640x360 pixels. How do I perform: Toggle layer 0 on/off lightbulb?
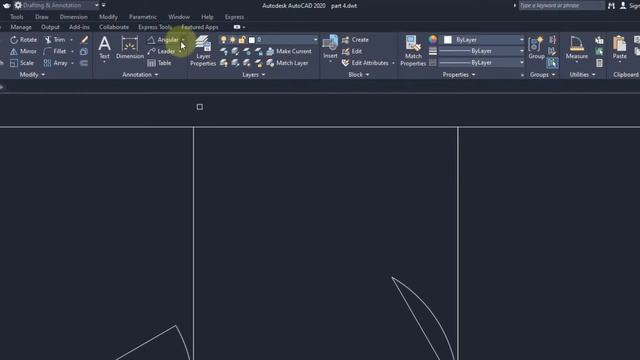pos(223,40)
